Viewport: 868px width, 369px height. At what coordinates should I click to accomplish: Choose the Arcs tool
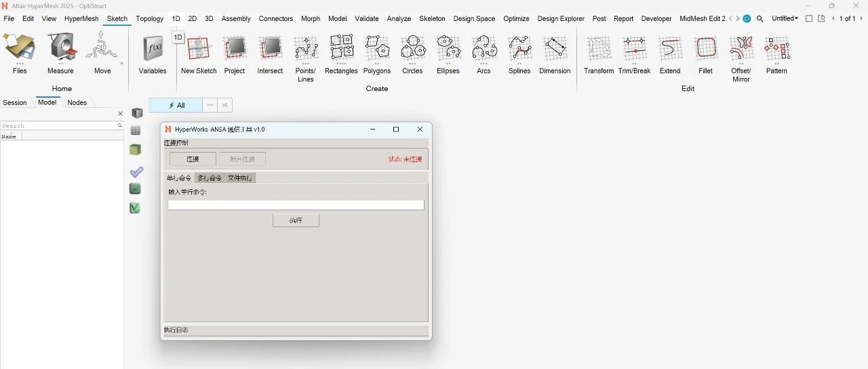click(x=484, y=54)
